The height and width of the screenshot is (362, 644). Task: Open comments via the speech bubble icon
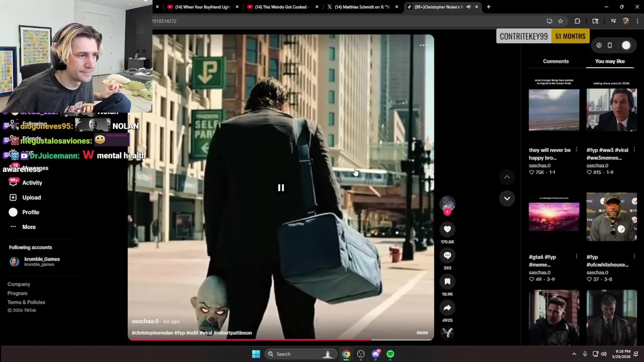tap(447, 255)
